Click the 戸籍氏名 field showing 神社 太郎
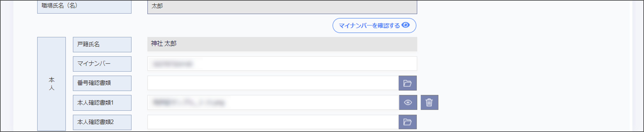This screenshot has width=644, height=132. 282,44
